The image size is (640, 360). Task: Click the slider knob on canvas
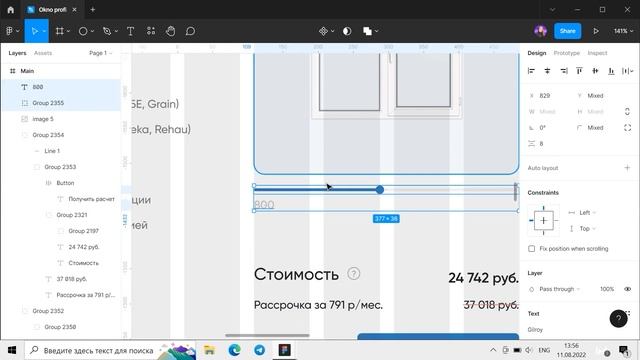(380, 189)
